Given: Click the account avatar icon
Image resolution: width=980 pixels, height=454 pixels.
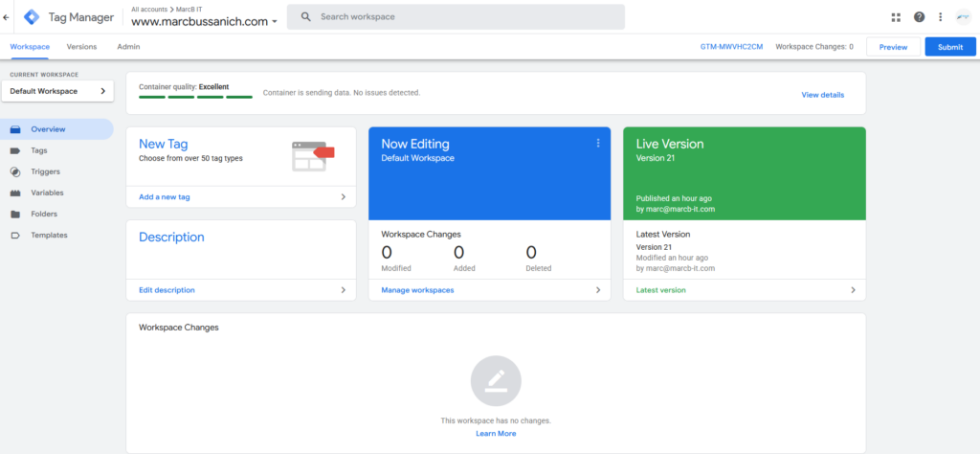Looking at the screenshot, I should tap(963, 17).
